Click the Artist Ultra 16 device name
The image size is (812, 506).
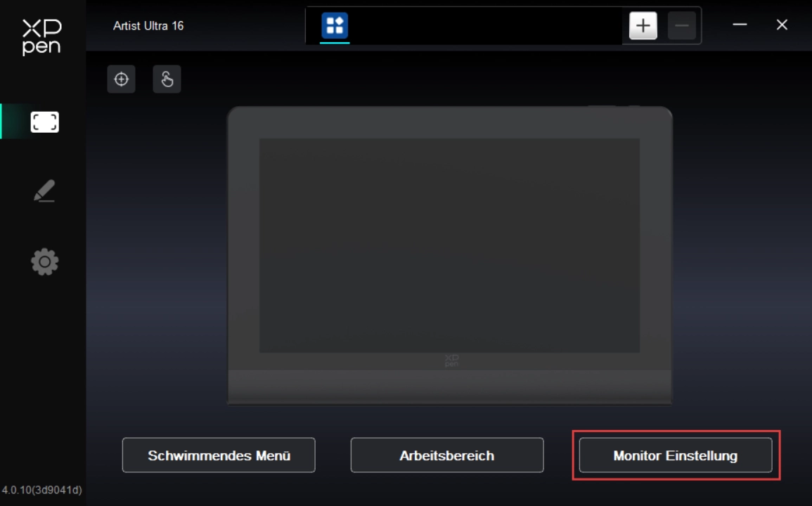[x=148, y=26]
